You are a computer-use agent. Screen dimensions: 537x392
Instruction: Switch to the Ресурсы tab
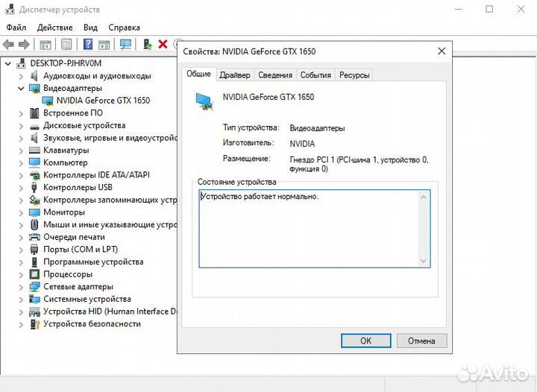tap(354, 75)
